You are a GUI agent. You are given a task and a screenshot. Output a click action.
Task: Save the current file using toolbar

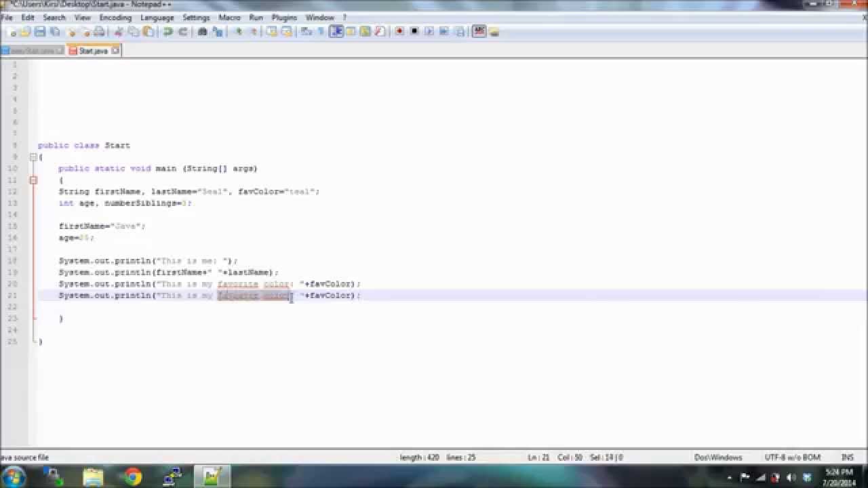coord(40,32)
